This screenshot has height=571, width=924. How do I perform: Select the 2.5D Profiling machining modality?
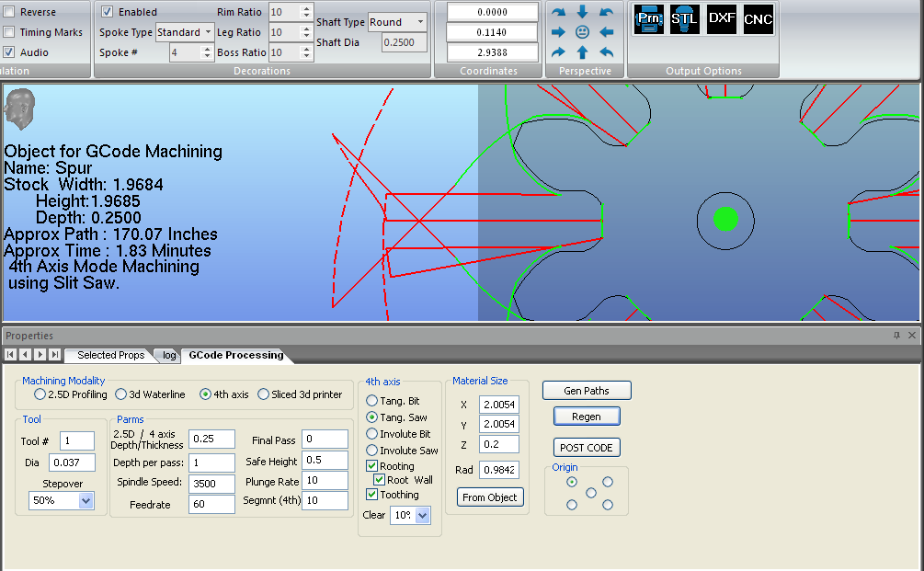click(x=40, y=394)
